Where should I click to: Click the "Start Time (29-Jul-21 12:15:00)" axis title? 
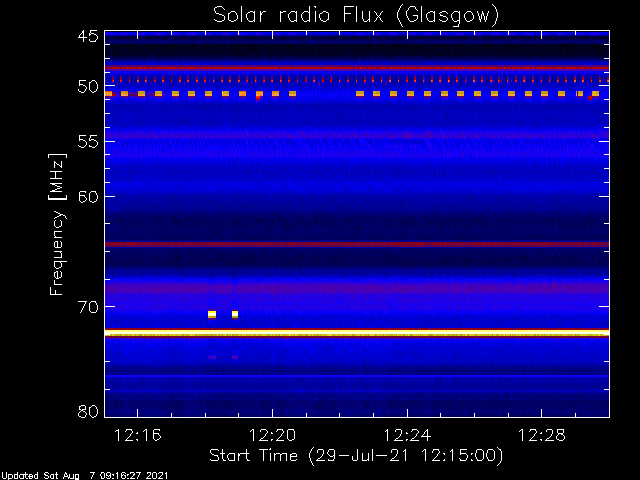[356, 456]
